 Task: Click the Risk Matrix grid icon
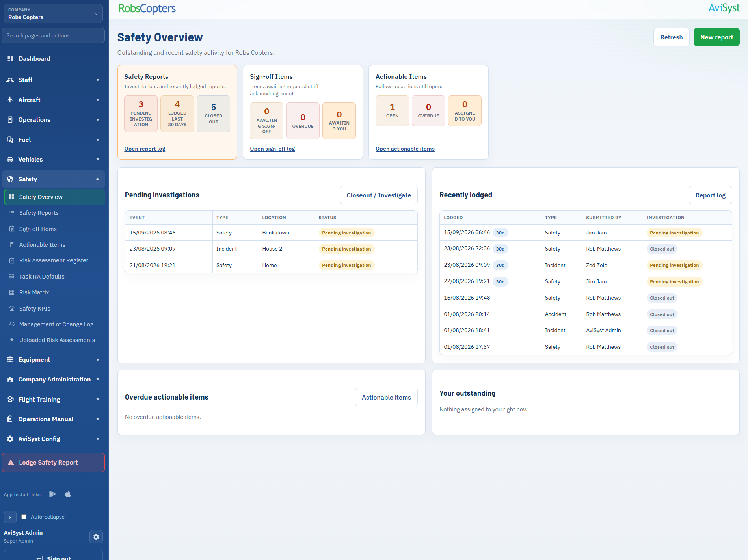click(12, 292)
